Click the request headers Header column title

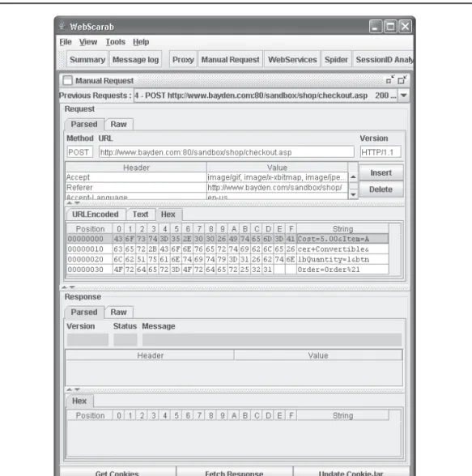point(136,168)
